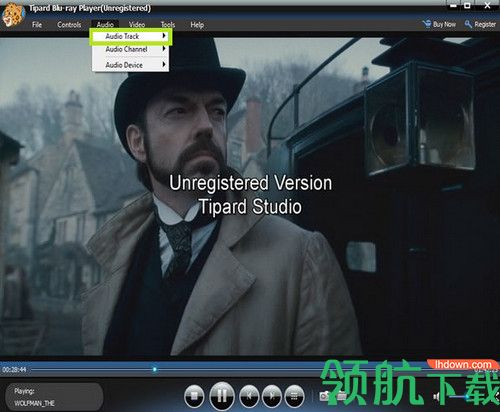Click the Register link
This screenshot has width=500, height=412.
point(480,24)
